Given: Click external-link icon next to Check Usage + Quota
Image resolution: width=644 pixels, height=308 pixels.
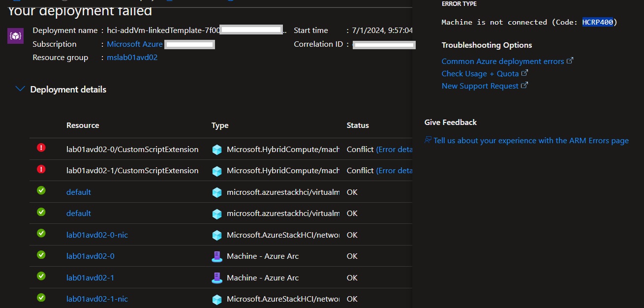Looking at the screenshot, I should (x=525, y=72).
